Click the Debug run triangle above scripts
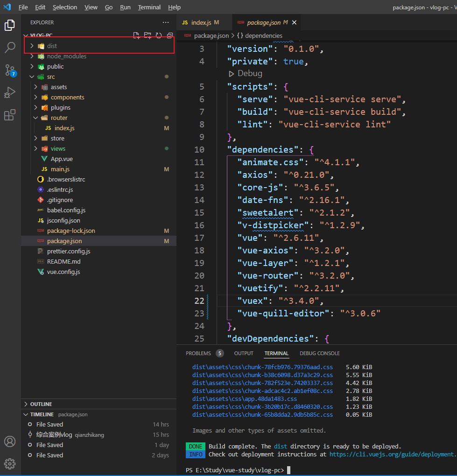The height and width of the screenshot is (476, 457). (231, 74)
